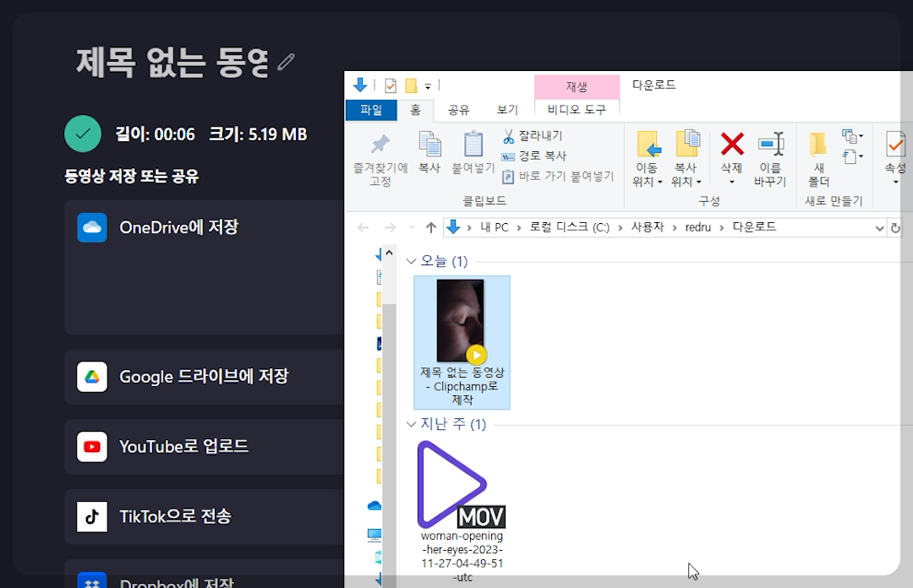Expand address bar history dropdown
This screenshot has width=913, height=588.
coord(879,228)
